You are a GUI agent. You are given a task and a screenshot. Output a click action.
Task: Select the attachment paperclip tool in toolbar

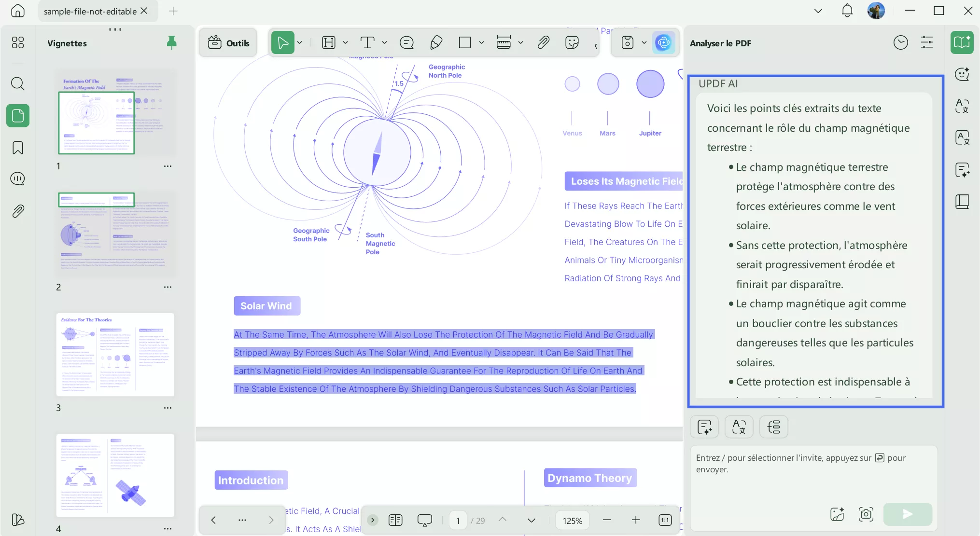[543, 43]
